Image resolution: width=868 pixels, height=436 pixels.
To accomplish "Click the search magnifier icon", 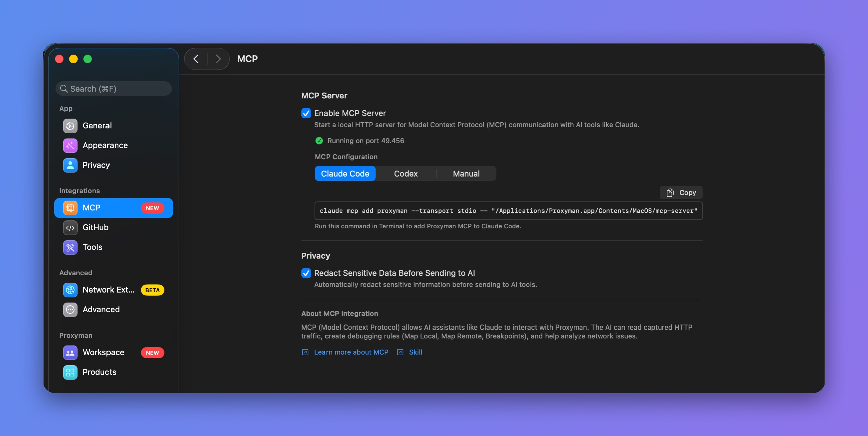I will pyautogui.click(x=64, y=89).
